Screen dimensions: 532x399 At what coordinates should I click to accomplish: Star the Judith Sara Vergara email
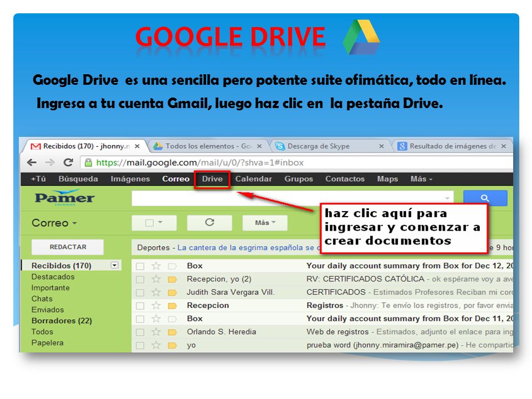coord(156,292)
